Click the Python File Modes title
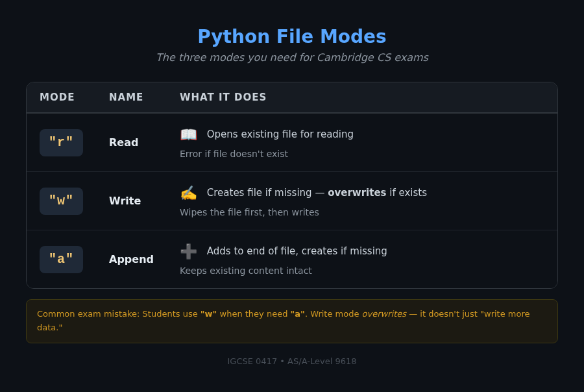The image size is (584, 392). click(292, 36)
